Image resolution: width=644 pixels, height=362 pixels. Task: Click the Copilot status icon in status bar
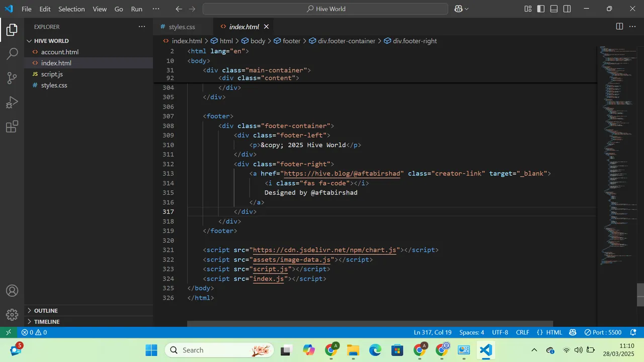(x=573, y=332)
